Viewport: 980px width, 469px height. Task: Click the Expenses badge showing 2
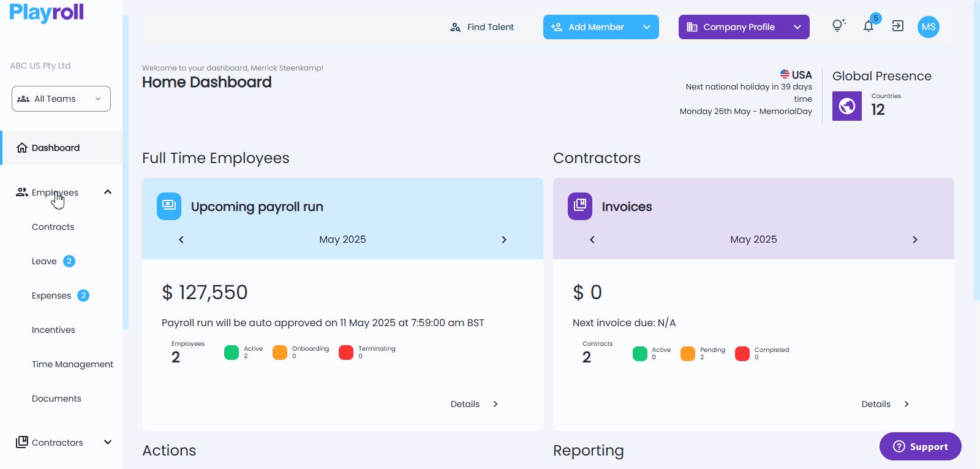coord(83,296)
